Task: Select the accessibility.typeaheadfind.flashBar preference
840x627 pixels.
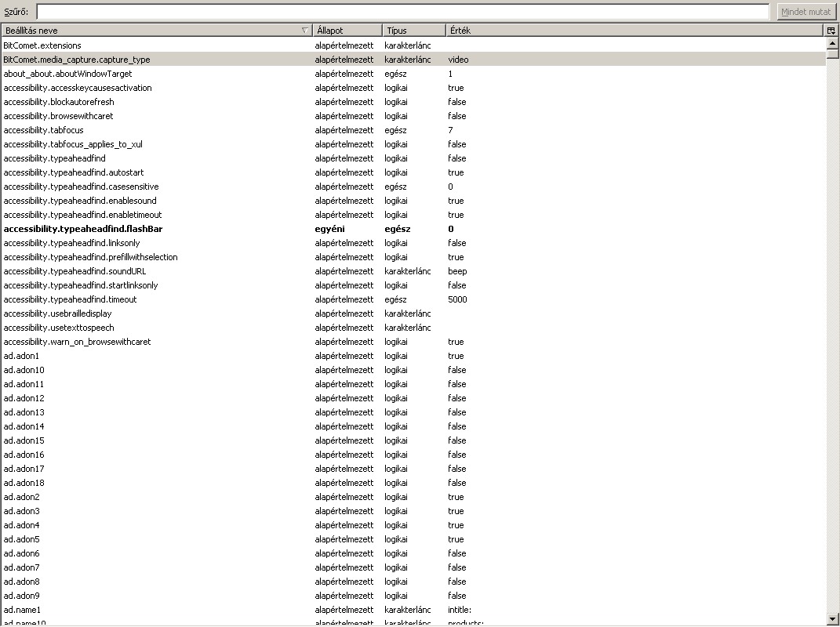Action: coord(82,229)
